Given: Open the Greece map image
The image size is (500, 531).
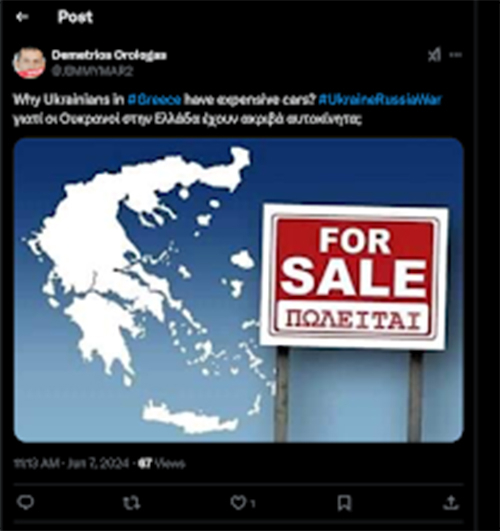Looking at the screenshot, I should [238, 290].
